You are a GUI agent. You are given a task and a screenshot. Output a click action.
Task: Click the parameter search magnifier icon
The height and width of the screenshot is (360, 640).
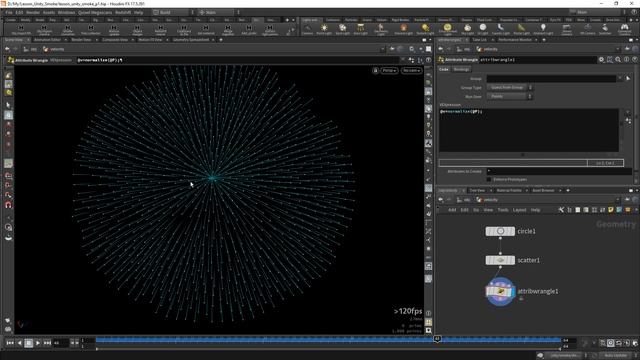pyautogui.click(x=618, y=60)
